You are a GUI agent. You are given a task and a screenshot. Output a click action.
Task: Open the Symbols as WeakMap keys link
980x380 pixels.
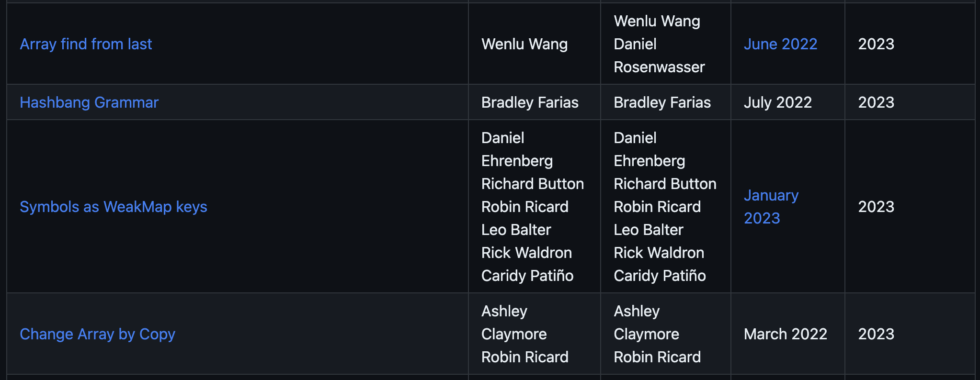pyautogui.click(x=114, y=207)
